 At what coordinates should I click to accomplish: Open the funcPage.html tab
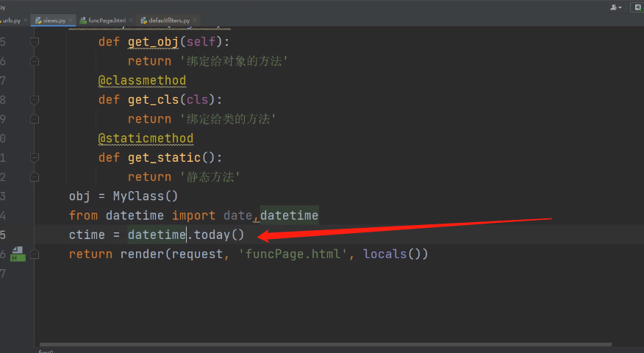(x=107, y=21)
